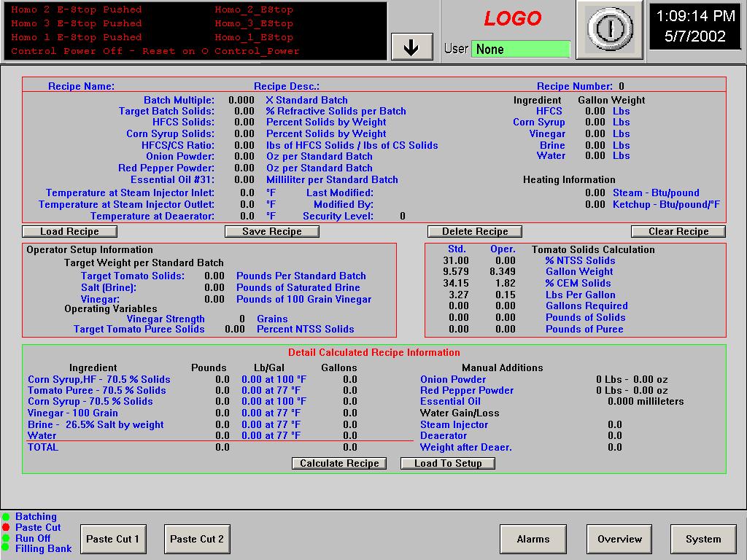
Task: Select the HFCS Solids value
Action: tap(244, 122)
